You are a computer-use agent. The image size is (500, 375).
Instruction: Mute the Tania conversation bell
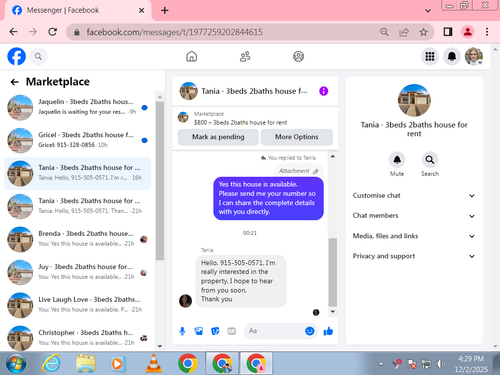click(397, 160)
